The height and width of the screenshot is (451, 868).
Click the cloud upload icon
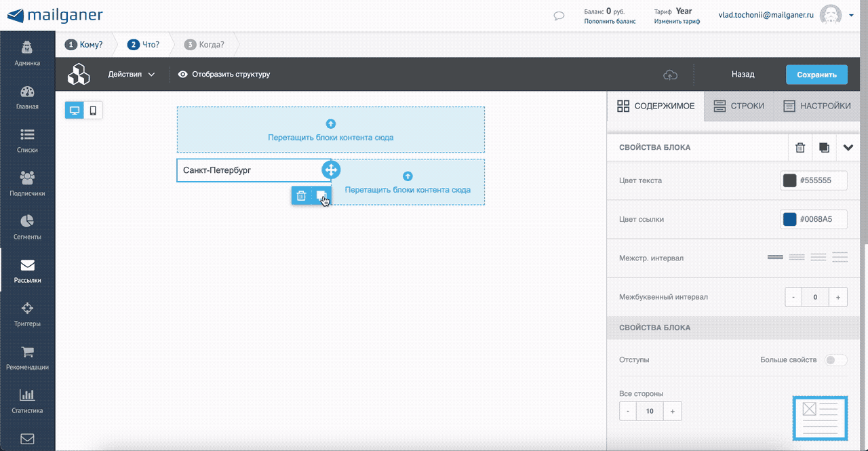pyautogui.click(x=670, y=75)
